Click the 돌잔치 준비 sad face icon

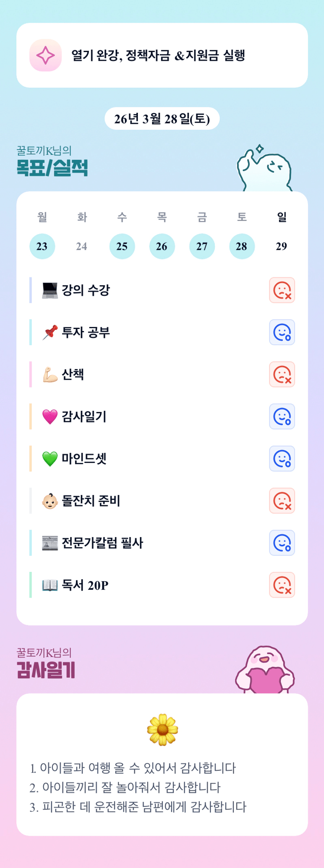pos(282,501)
